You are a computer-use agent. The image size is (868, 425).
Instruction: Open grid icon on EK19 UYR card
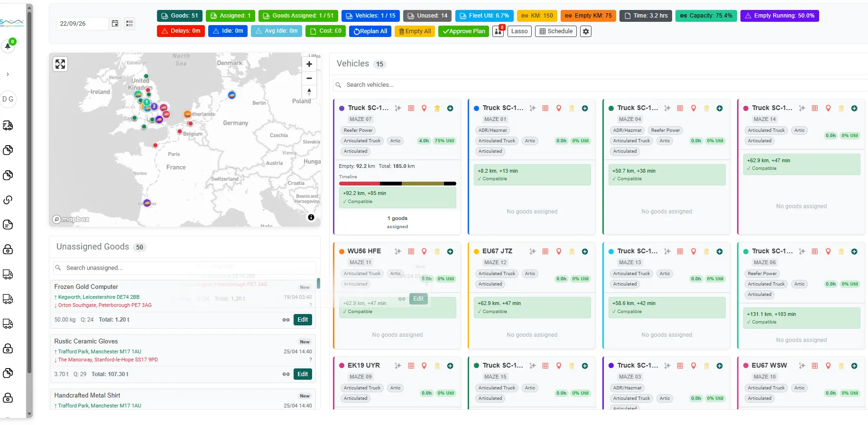[411, 366]
